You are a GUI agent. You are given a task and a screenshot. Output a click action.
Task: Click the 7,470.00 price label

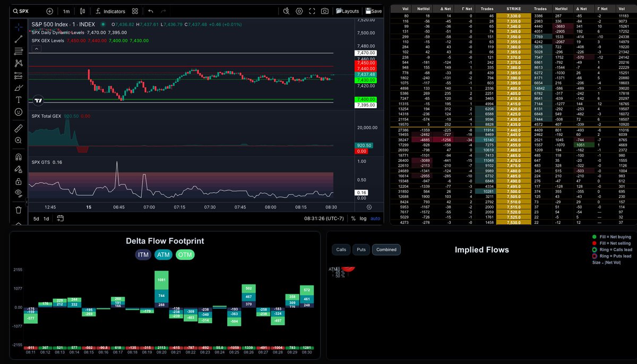[365, 53]
